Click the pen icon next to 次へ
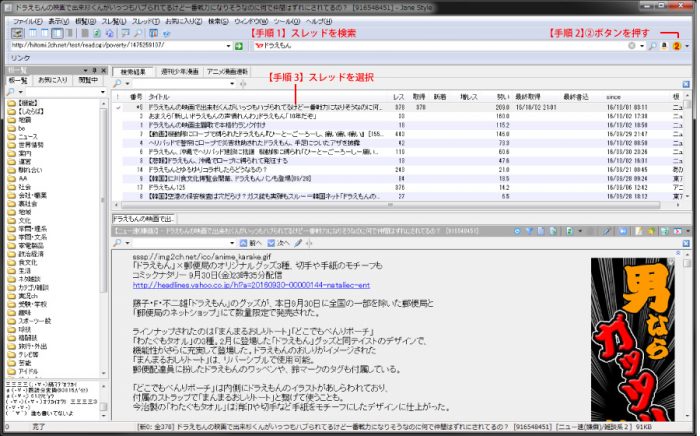700x436 pixels. 298,243
